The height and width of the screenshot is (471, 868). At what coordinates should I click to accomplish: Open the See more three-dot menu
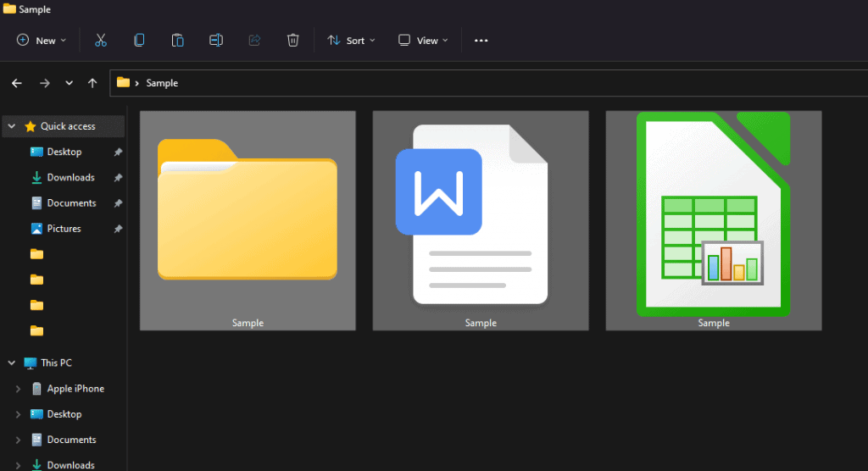pos(481,40)
